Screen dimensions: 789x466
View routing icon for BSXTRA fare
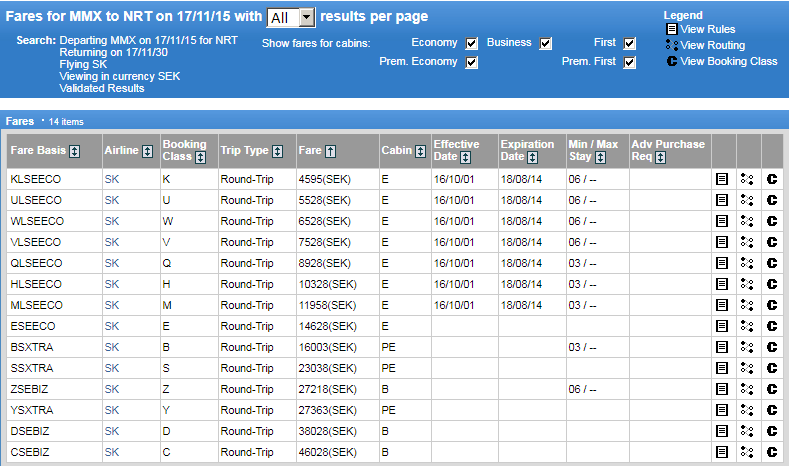click(x=747, y=348)
